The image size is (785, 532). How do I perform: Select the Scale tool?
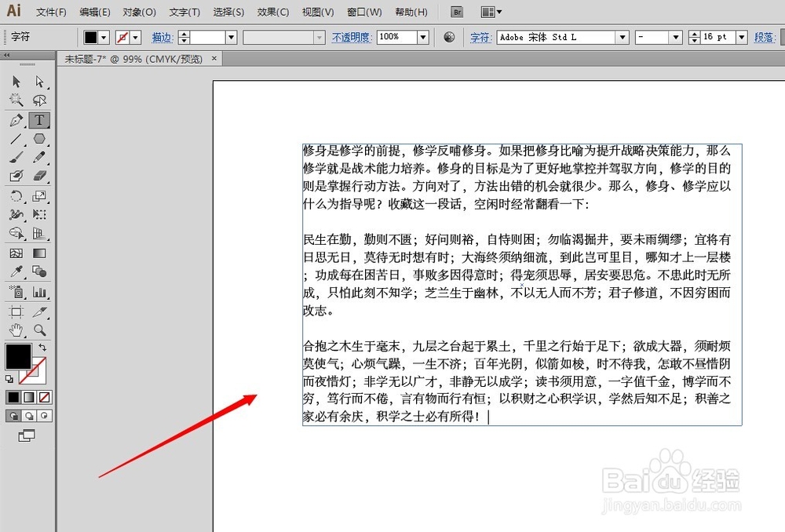click(x=39, y=195)
